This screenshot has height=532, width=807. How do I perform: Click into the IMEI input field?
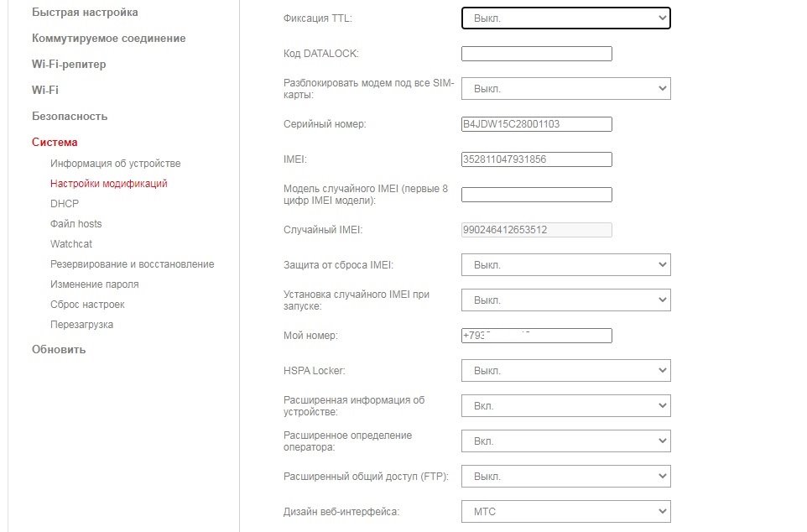pyautogui.click(x=536, y=159)
